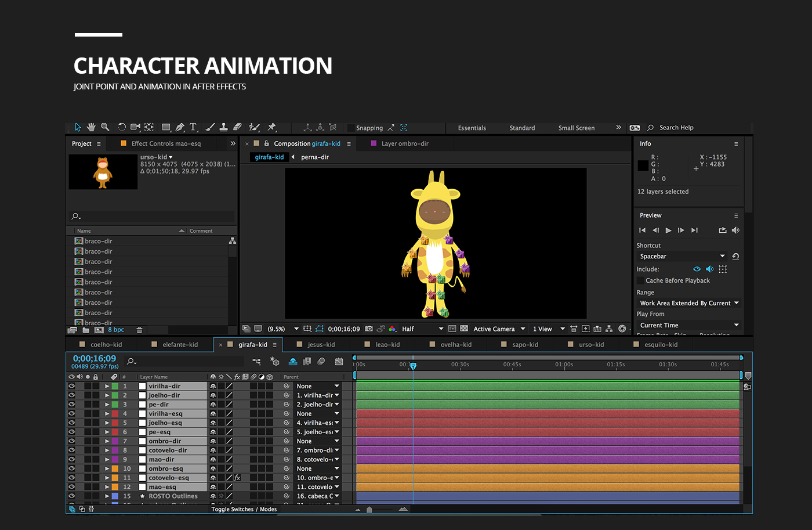The width and height of the screenshot is (812, 530).
Task: Select the Puppet Pin tool
Action: tap(271, 127)
